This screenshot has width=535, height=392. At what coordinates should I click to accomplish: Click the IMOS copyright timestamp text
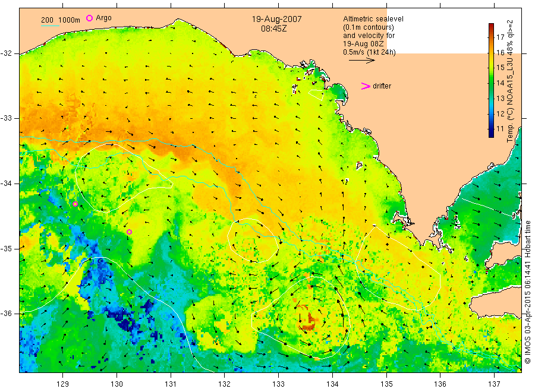pos(527,292)
